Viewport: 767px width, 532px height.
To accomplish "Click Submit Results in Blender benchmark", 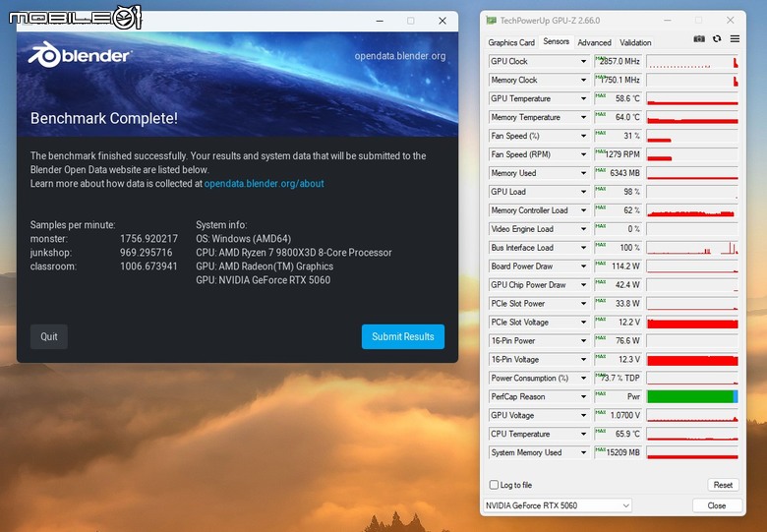I will click(403, 336).
